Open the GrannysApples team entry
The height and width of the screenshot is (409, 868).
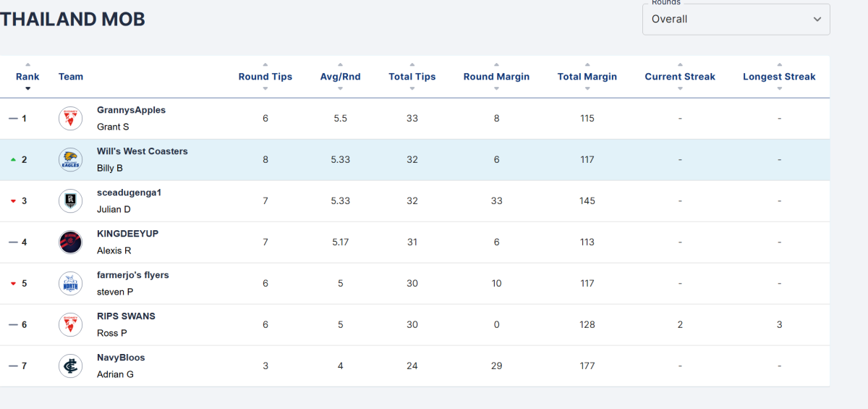131,110
